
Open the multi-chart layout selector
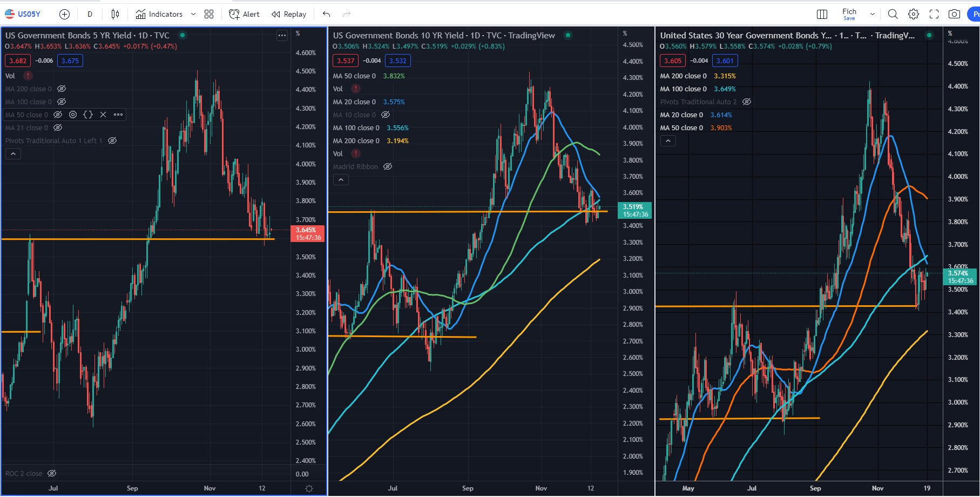click(822, 14)
